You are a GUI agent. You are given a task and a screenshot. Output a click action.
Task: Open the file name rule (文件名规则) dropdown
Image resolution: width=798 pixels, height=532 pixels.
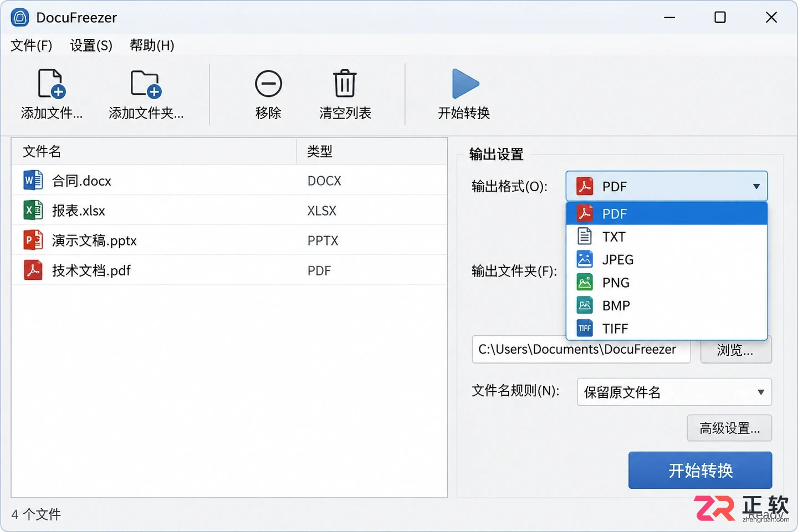(674, 392)
